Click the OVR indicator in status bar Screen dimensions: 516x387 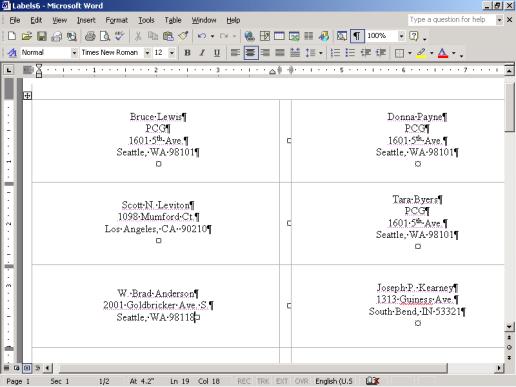click(x=301, y=381)
